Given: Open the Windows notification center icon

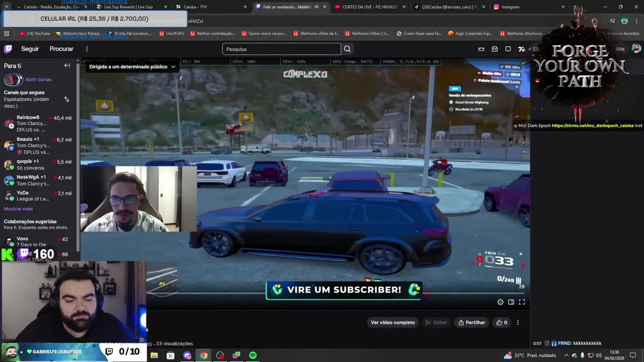Looking at the screenshot, I should [633, 355].
